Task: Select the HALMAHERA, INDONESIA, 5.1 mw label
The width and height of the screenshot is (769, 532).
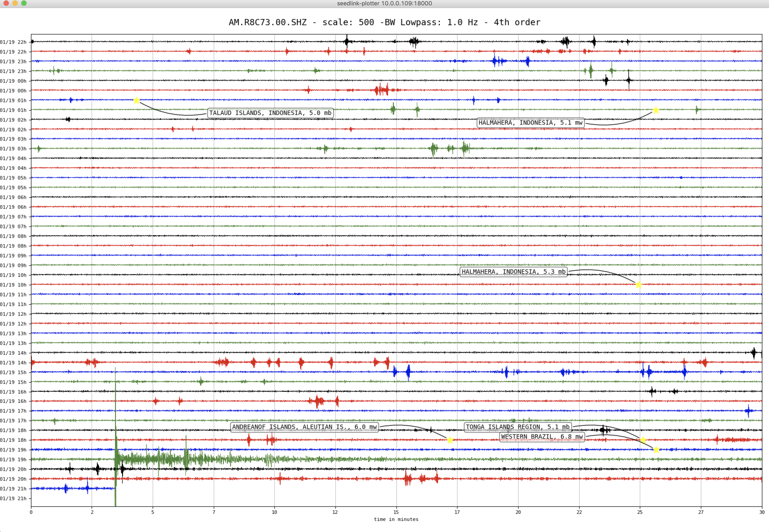Action: 531,123
